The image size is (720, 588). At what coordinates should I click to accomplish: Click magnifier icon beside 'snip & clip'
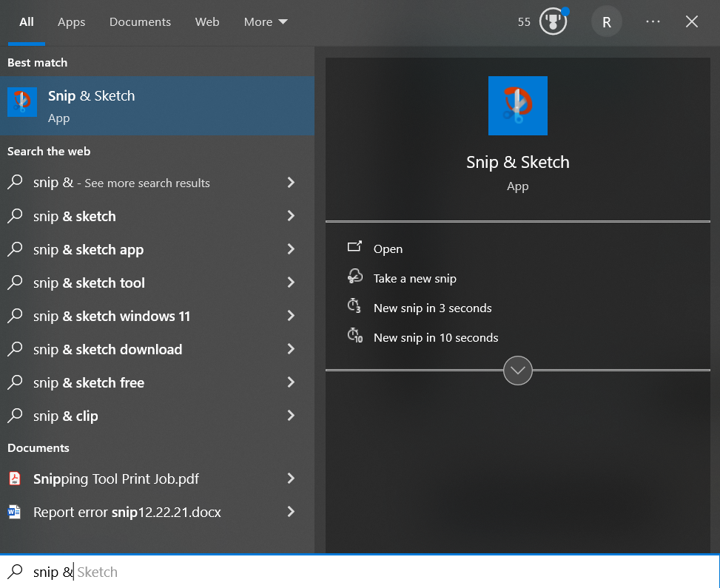pos(15,415)
